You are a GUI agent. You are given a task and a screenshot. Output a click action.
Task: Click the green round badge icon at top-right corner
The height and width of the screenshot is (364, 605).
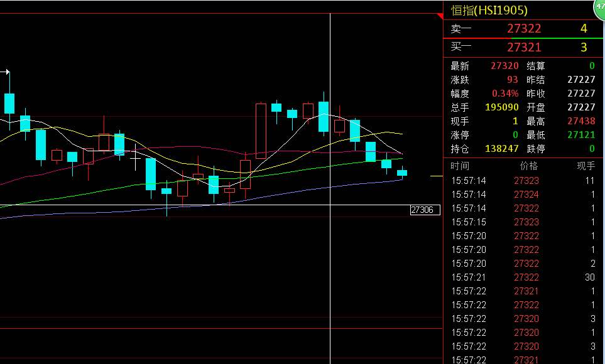(599, 9)
